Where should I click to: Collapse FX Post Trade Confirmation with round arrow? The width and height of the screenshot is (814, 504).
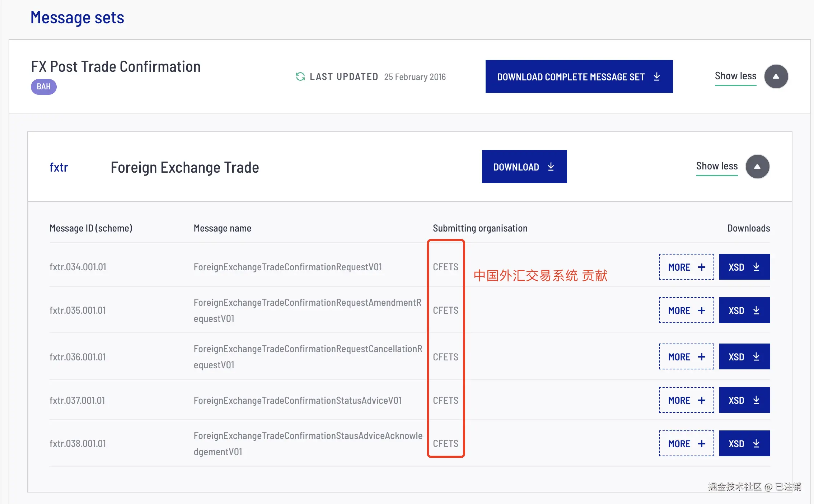point(776,76)
